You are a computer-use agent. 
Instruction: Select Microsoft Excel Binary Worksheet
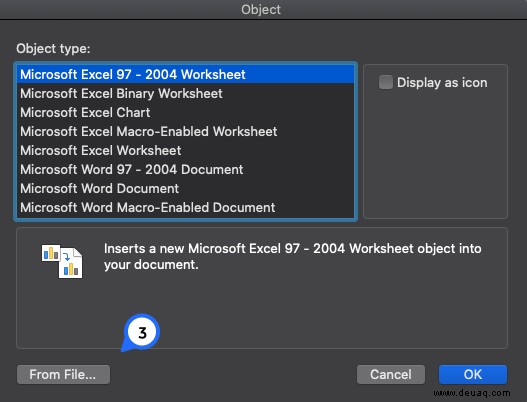(x=185, y=93)
